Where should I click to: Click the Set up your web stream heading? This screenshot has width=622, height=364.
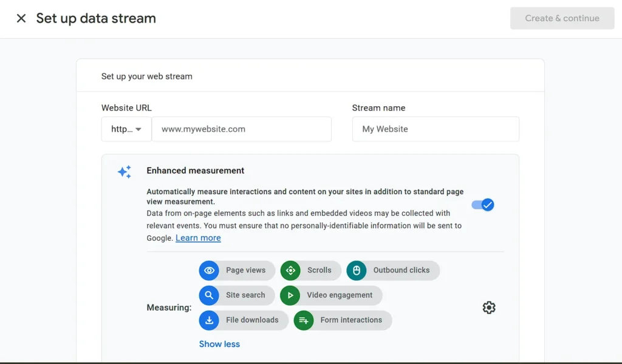pyautogui.click(x=147, y=76)
